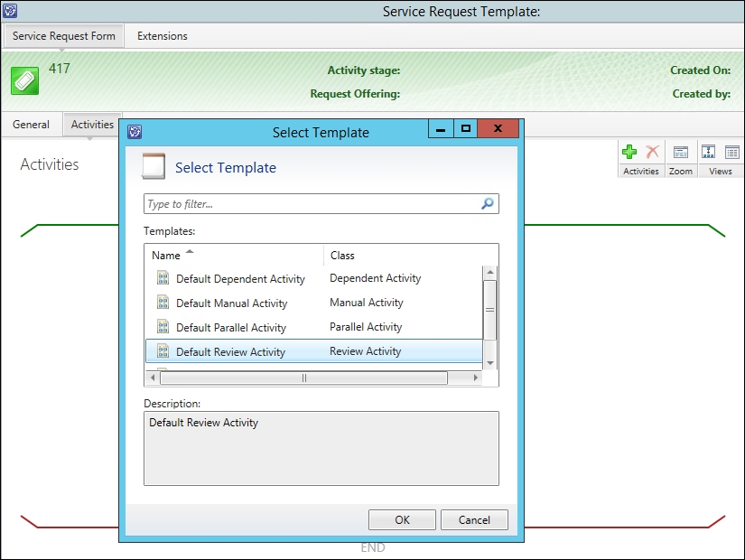The image size is (745, 560).
Task: Click the red X delete activity icon
Action: click(653, 152)
